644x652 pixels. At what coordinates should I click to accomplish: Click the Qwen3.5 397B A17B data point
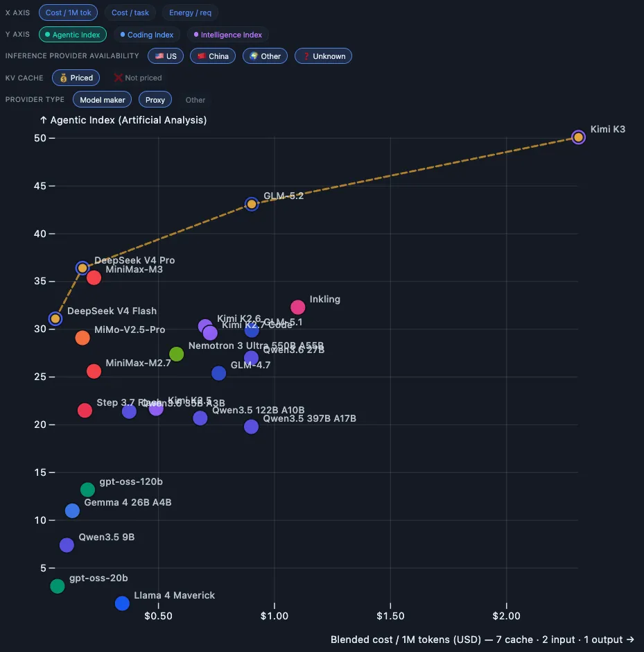(x=252, y=427)
